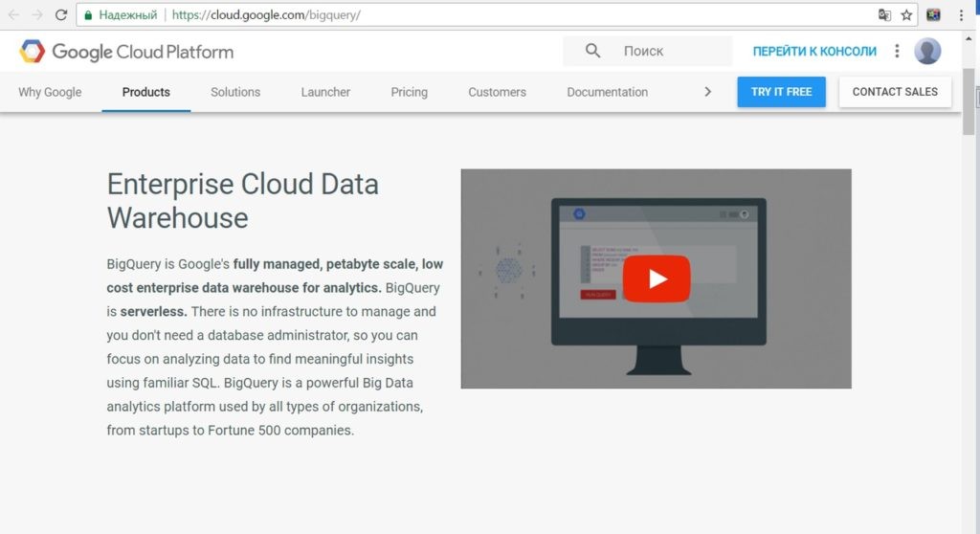This screenshot has width=980, height=534.
Task: Switch to the Pricing tab
Action: click(x=410, y=92)
